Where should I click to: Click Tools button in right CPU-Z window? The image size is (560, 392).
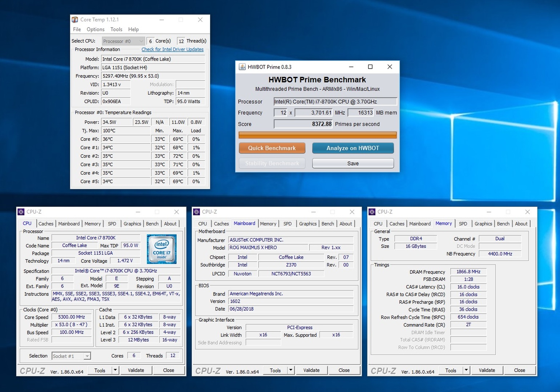tap(451, 370)
